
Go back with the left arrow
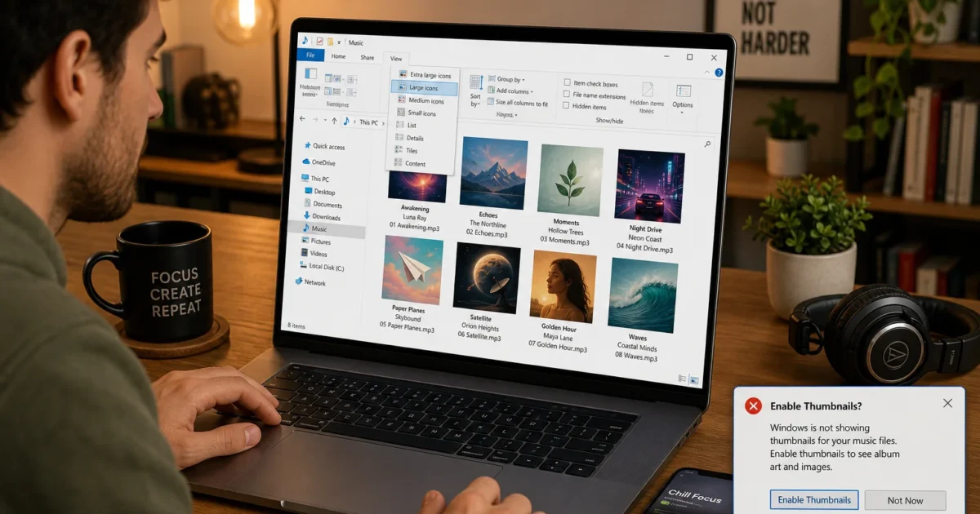pos(303,119)
